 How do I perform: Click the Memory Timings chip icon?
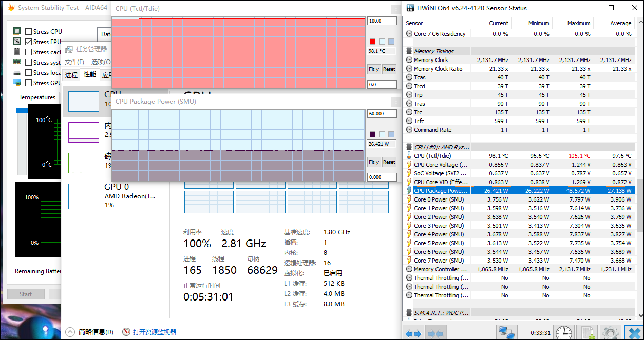pos(409,51)
